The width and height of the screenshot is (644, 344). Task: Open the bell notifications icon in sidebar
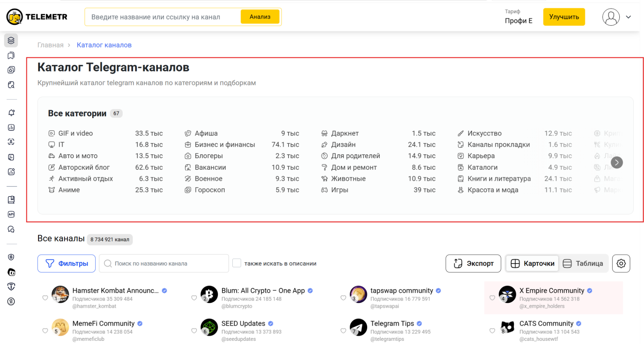[x=11, y=113]
